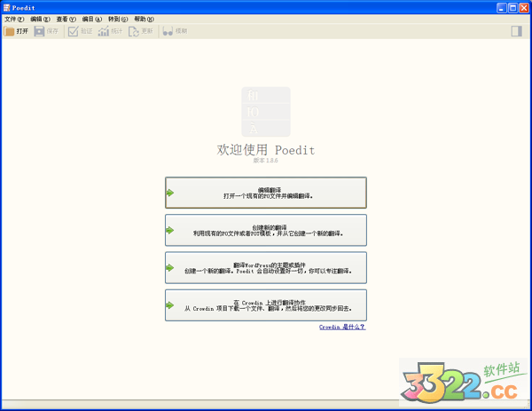
Task: Click the 编辑翻译 edit translation button
Action: tap(266, 193)
